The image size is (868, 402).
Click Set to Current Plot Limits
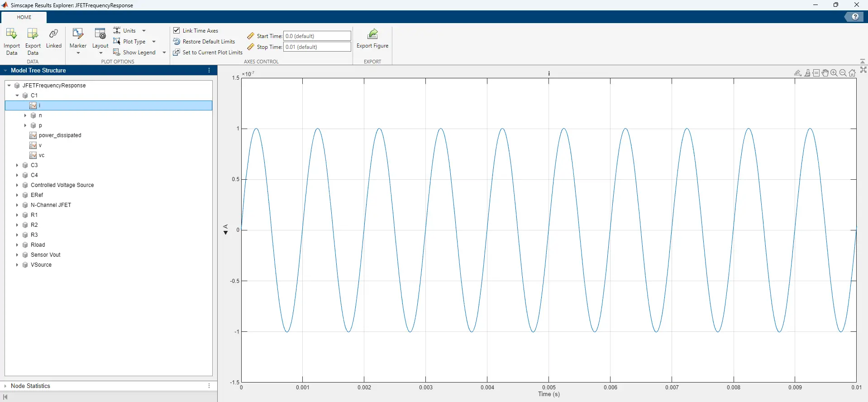(x=212, y=53)
